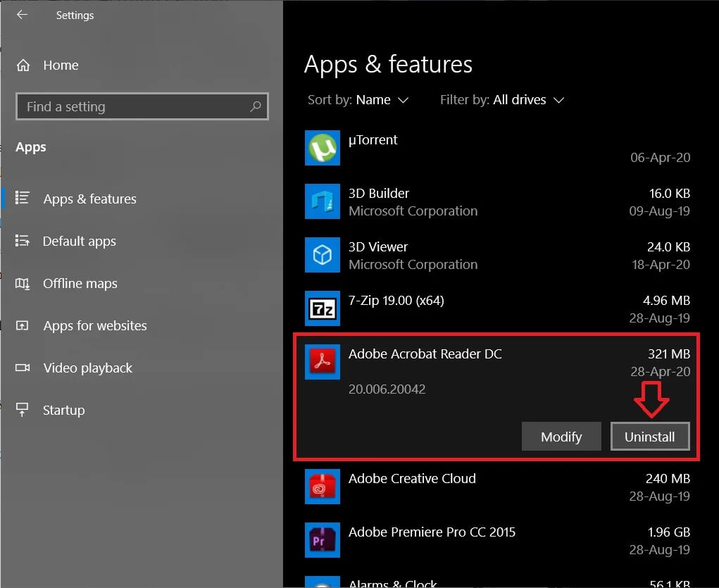Click the Apps for websites icon
Viewport: 719px width, 588px height.
(x=22, y=325)
